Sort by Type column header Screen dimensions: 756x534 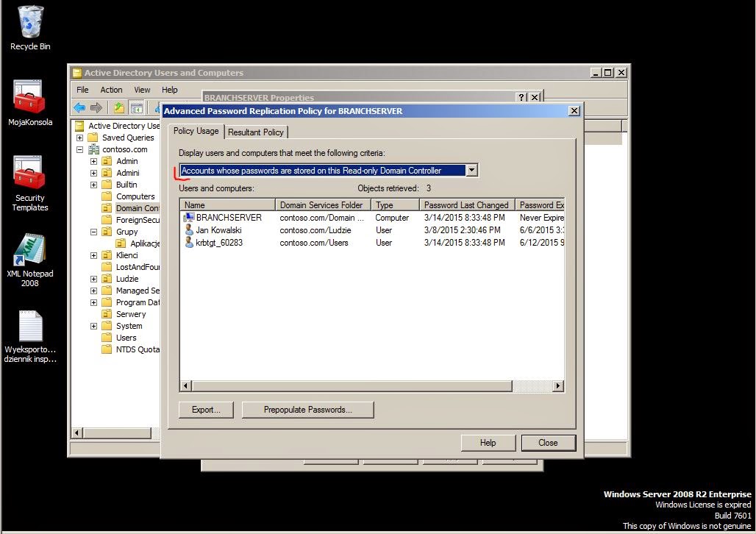point(395,205)
